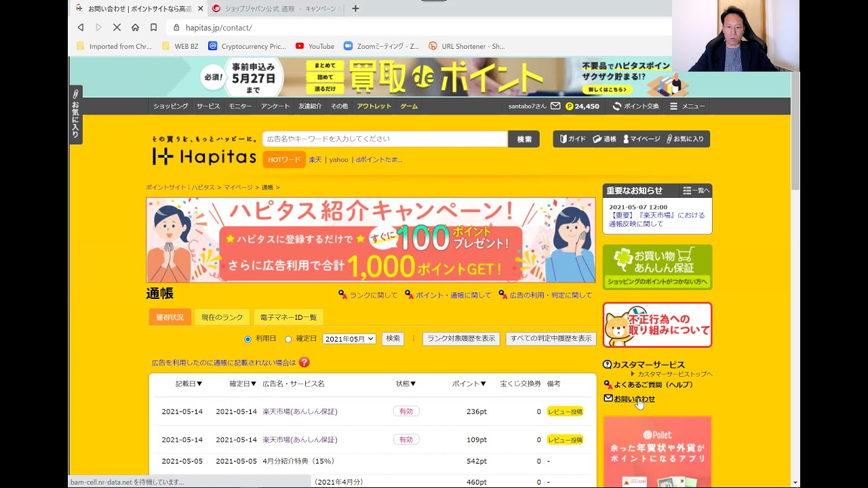This screenshot has height=488, width=868.
Task: Switch to ショップジャパン公式 tab
Action: (274, 9)
